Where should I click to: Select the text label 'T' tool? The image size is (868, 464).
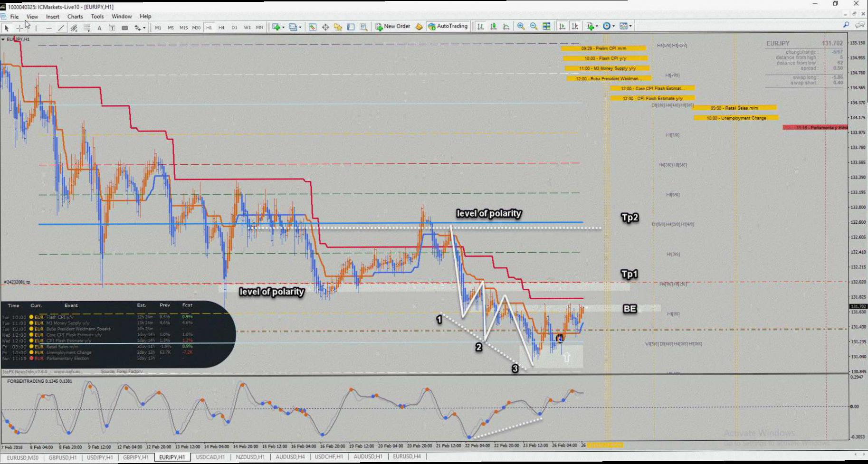coord(112,28)
